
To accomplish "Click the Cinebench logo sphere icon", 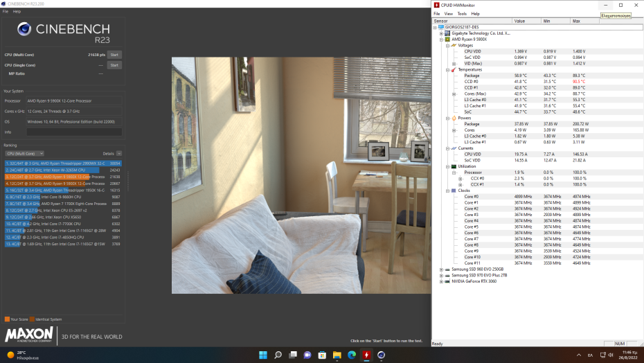I will click(24, 29).
